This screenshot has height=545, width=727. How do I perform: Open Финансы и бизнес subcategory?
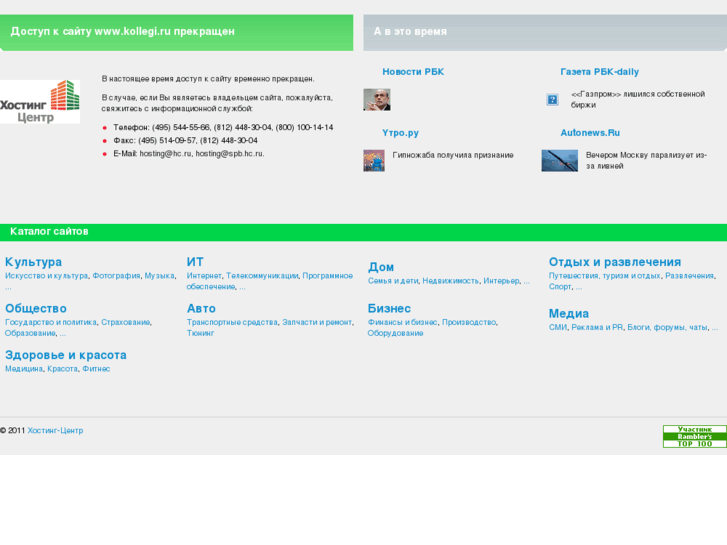tap(402, 322)
